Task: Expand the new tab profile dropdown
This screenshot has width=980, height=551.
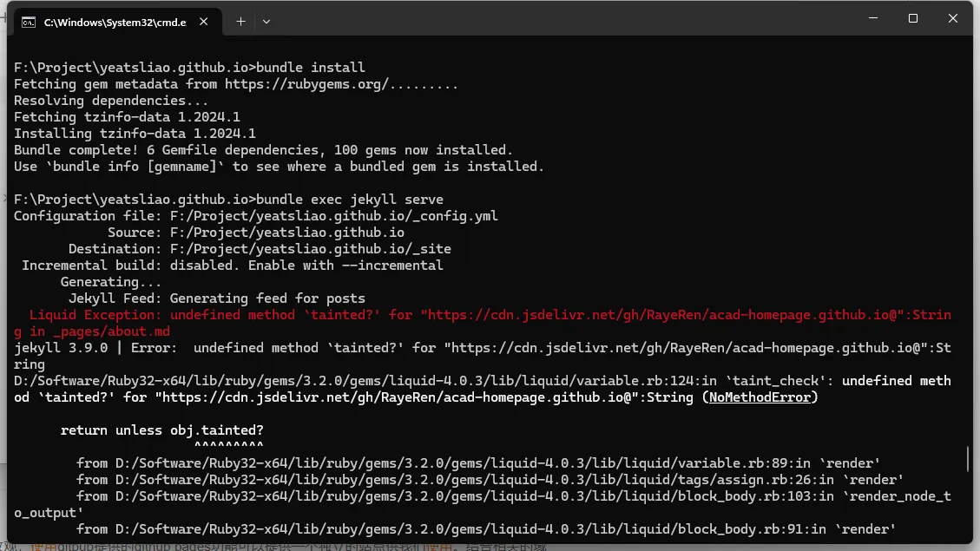Action: 266,21
